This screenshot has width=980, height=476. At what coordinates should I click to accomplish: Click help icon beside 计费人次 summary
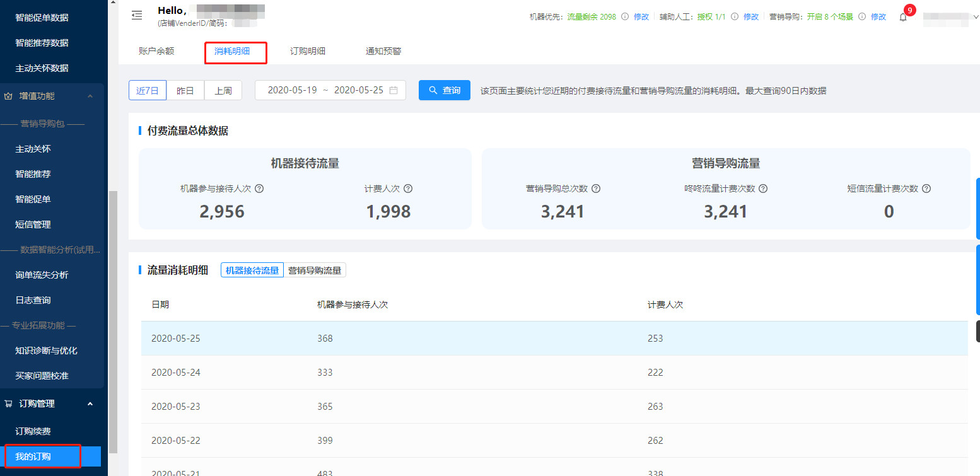click(408, 189)
